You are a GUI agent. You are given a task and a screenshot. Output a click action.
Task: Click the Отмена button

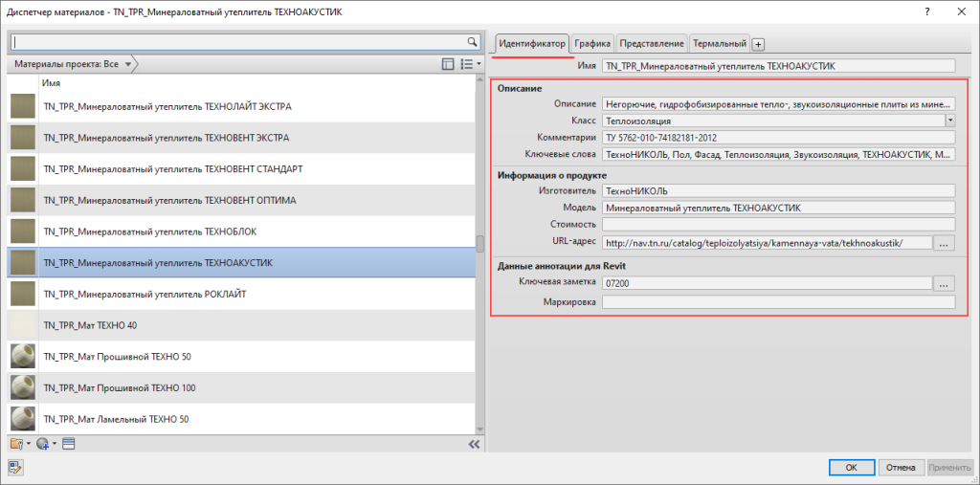(x=901, y=468)
